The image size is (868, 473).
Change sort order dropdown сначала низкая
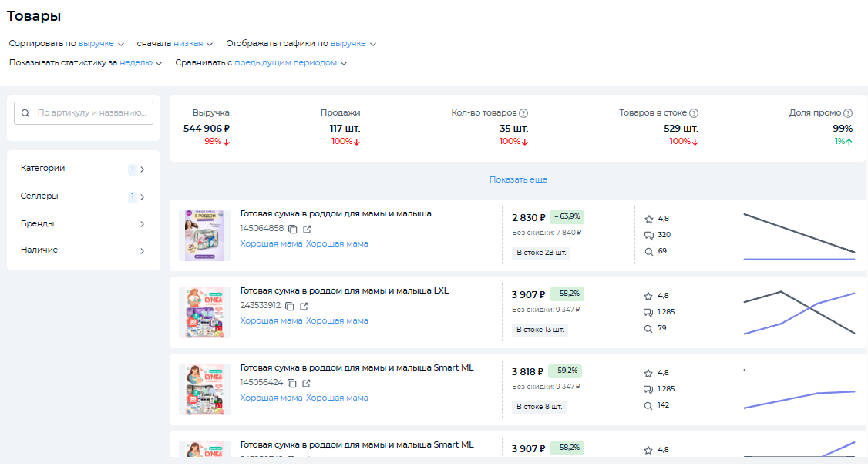click(x=193, y=44)
